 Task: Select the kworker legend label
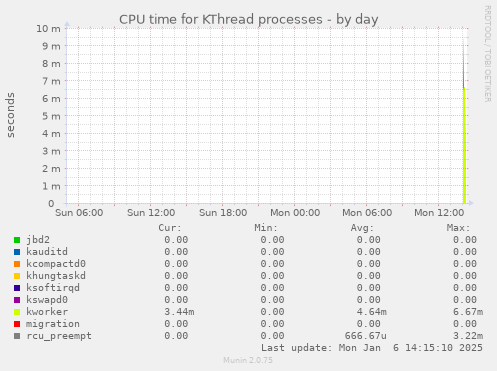[x=47, y=312]
